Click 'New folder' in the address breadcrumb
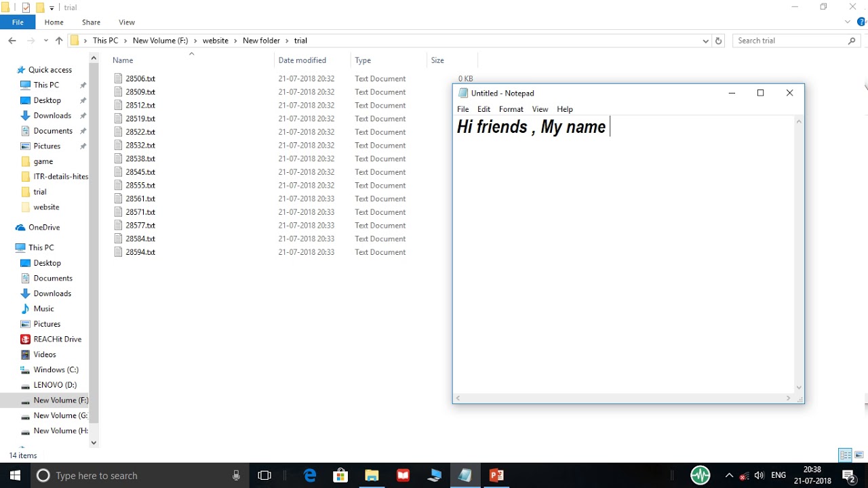This screenshot has height=488, width=868. click(261, 41)
